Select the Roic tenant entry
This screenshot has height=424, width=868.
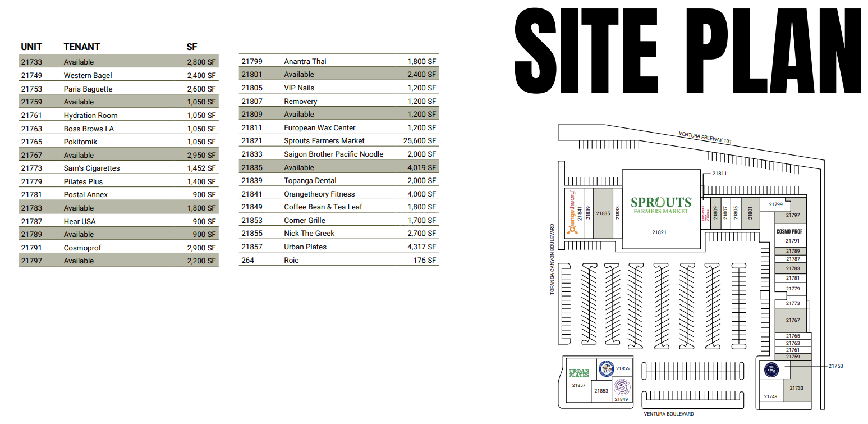[291, 260]
